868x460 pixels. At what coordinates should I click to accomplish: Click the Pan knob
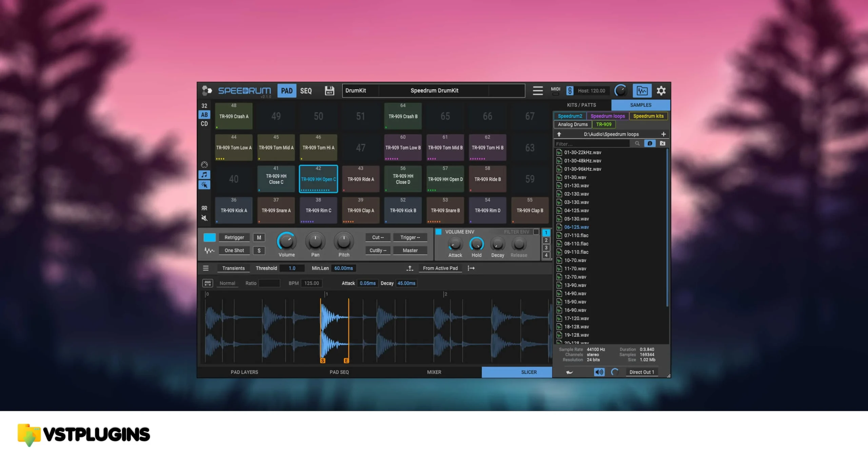click(x=315, y=241)
